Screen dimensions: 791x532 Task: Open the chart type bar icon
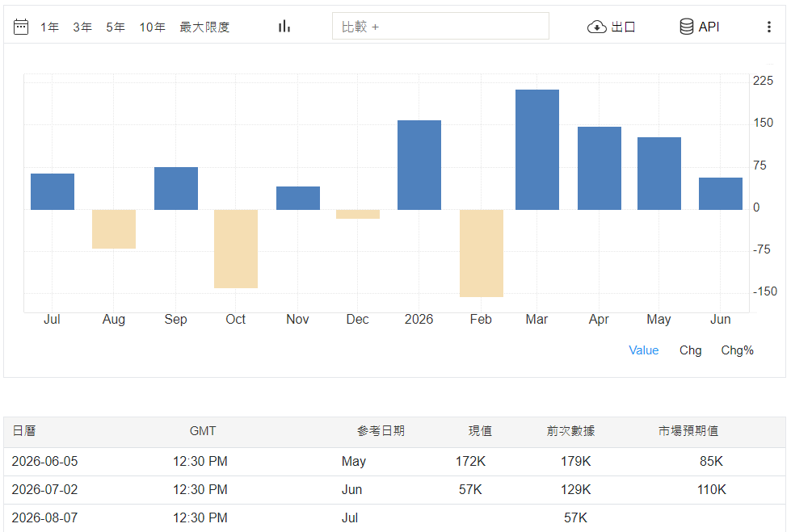284,26
